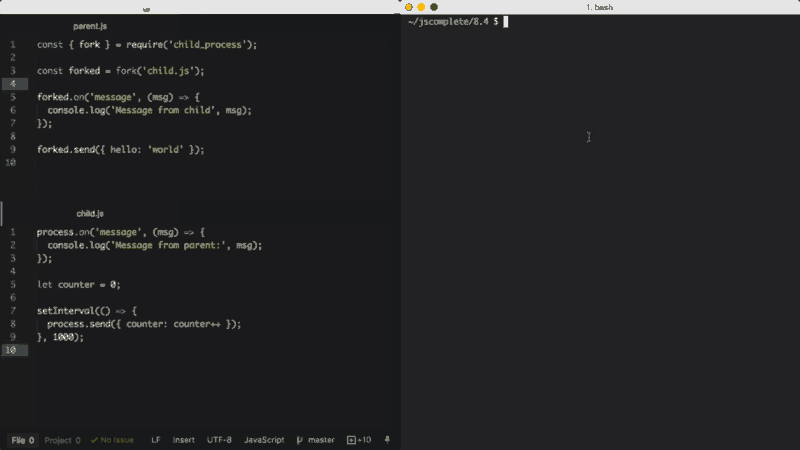800x450 pixels.
Task: Click forked.on 'message' line in parent.js
Action: point(118,97)
